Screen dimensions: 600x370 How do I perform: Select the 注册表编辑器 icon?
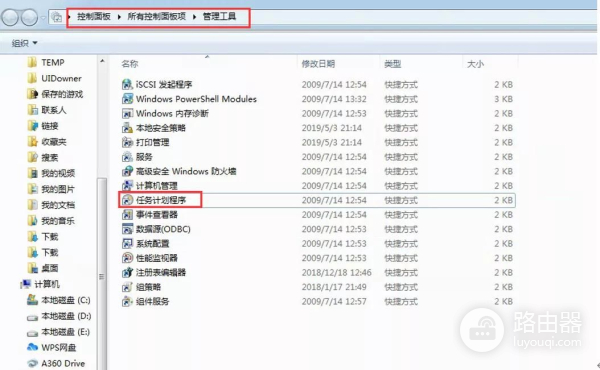[x=127, y=272]
